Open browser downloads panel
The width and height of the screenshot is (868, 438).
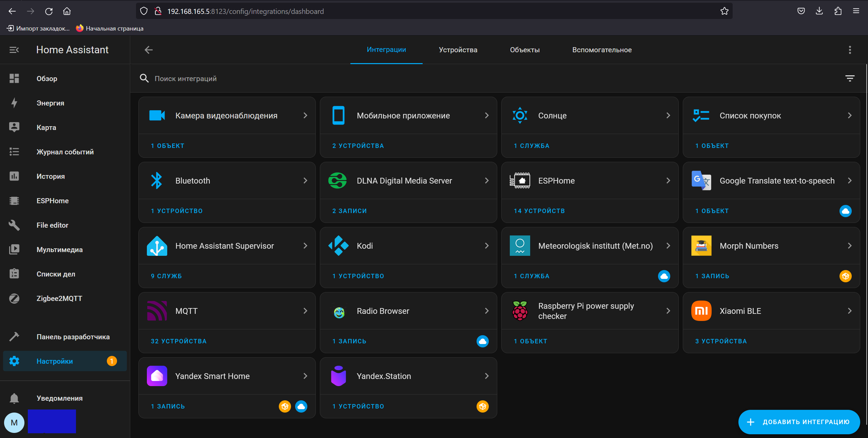(x=819, y=11)
